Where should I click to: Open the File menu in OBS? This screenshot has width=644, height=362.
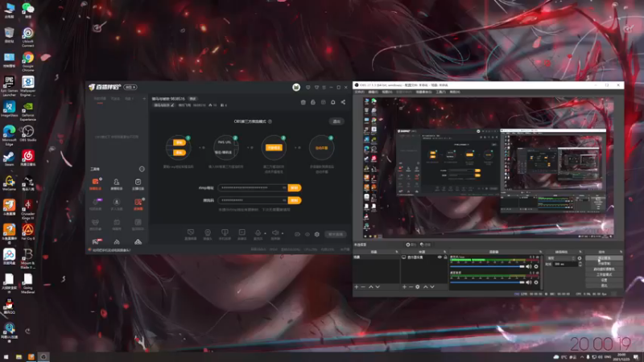[359, 93]
